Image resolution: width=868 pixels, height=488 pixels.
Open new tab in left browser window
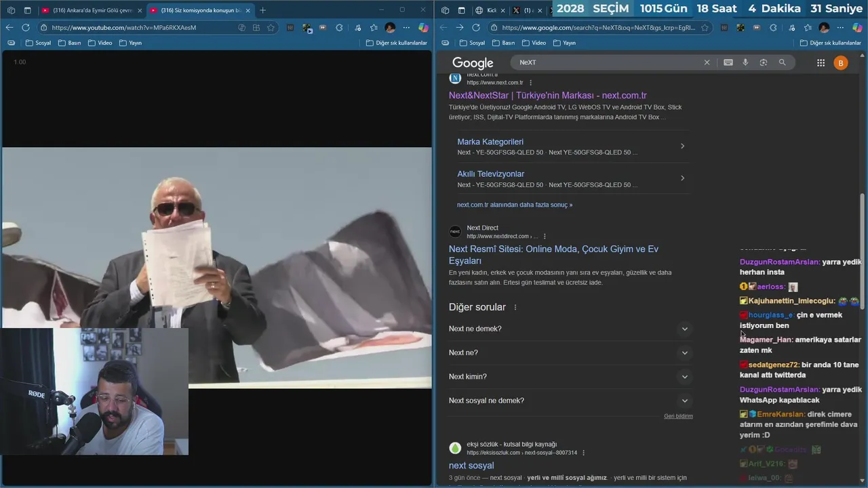coord(262,10)
